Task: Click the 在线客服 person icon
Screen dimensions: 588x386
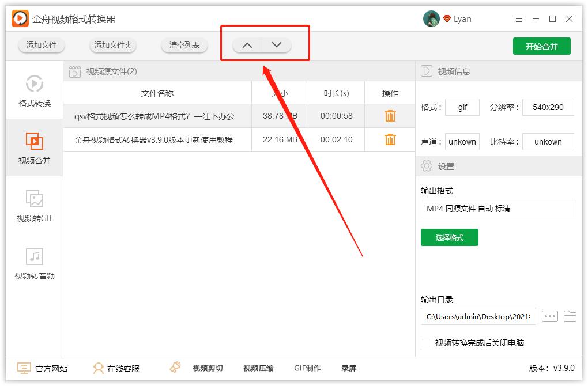Action: coord(98,368)
